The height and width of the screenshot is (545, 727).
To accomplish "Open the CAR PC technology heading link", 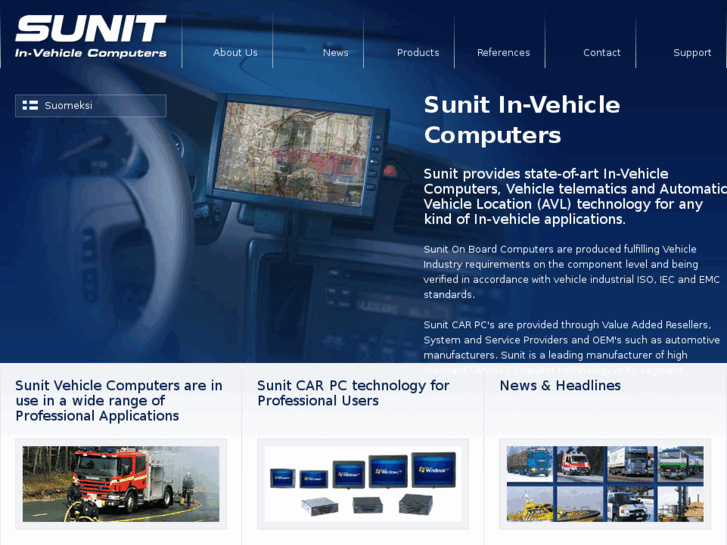I will 353,393.
